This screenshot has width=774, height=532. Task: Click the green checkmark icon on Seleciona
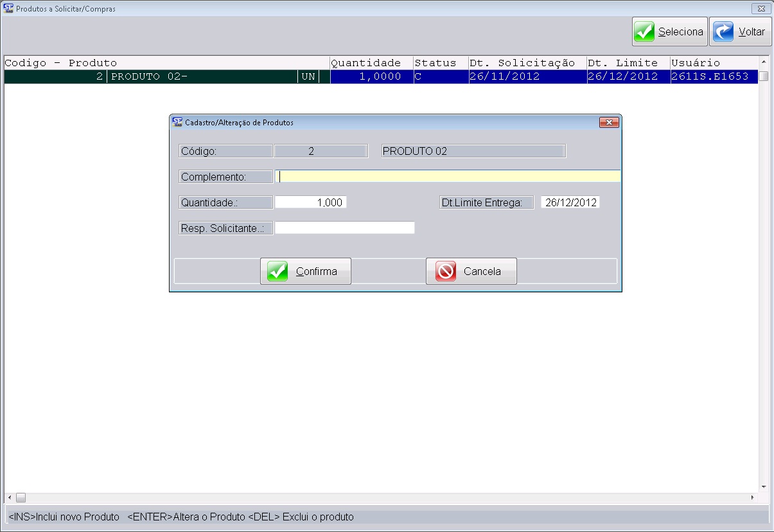coord(644,32)
